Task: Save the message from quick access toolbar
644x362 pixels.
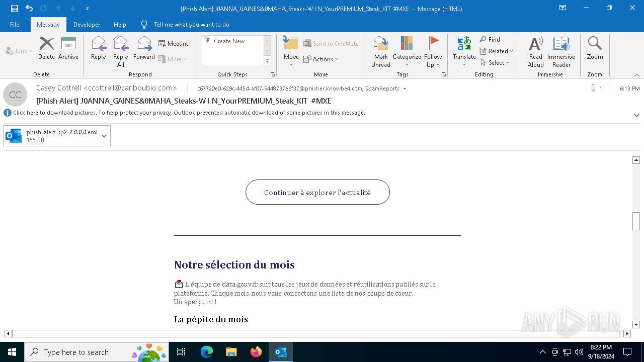Action: [15, 9]
